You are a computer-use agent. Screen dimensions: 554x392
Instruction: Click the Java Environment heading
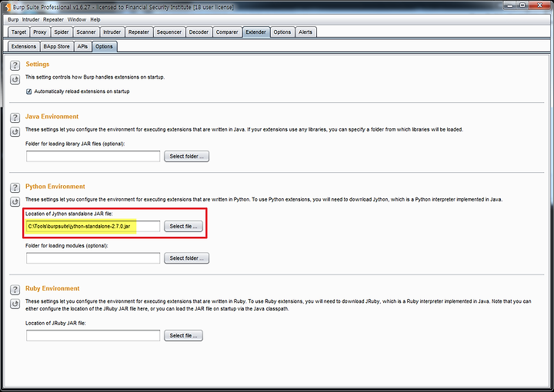52,116
